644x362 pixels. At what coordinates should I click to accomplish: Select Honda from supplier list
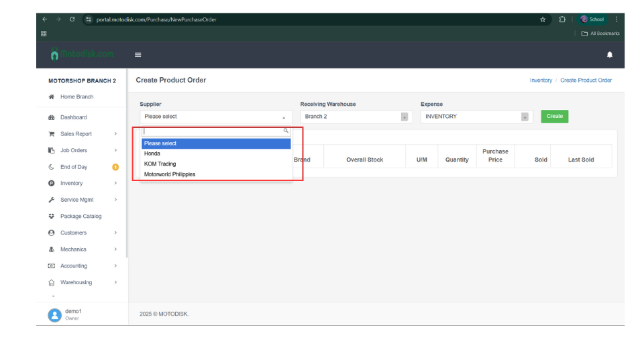tap(152, 154)
